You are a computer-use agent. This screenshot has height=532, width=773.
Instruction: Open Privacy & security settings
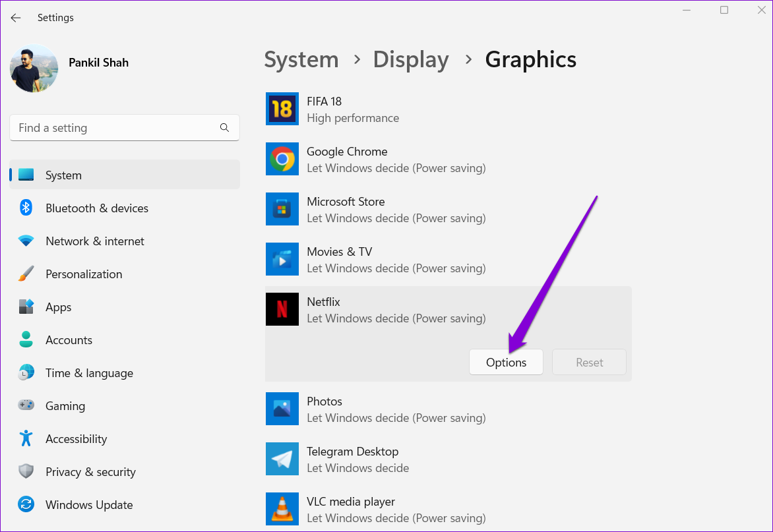90,472
